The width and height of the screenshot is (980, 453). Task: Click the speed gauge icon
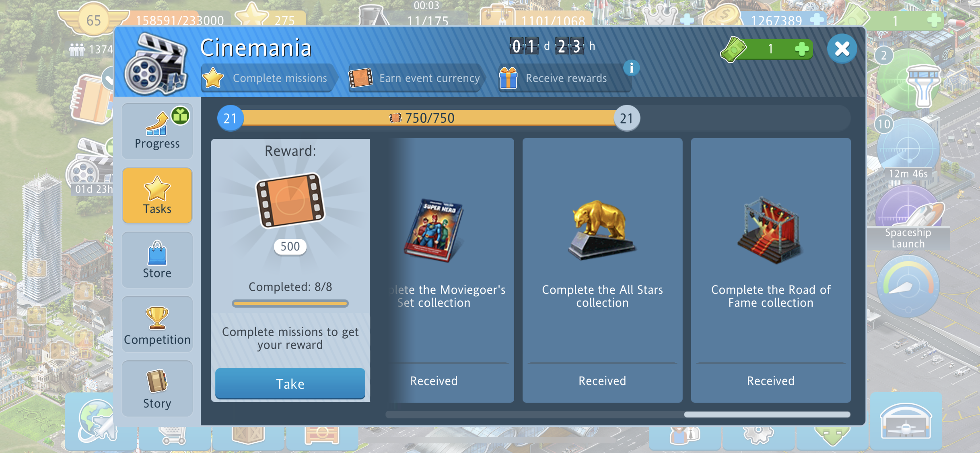908,287
